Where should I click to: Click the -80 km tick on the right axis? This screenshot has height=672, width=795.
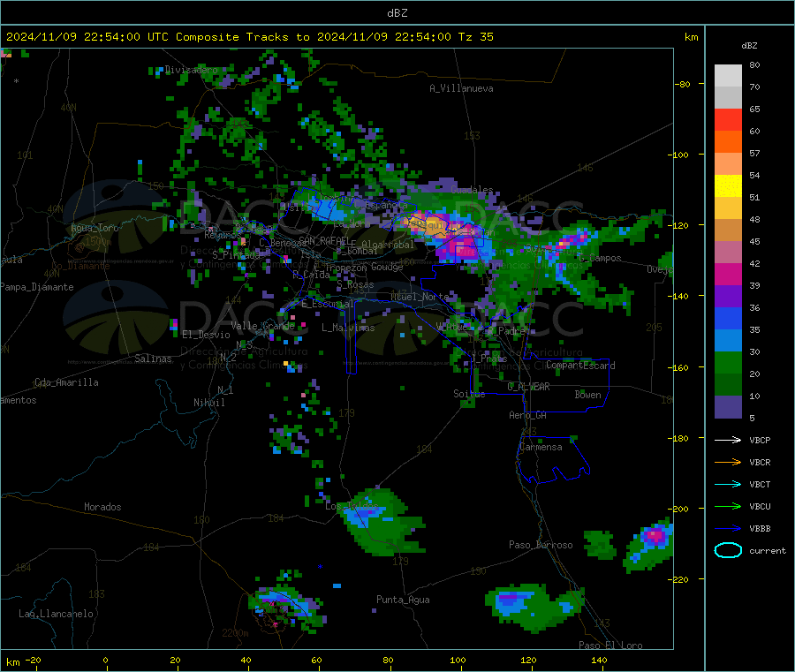[x=683, y=84]
